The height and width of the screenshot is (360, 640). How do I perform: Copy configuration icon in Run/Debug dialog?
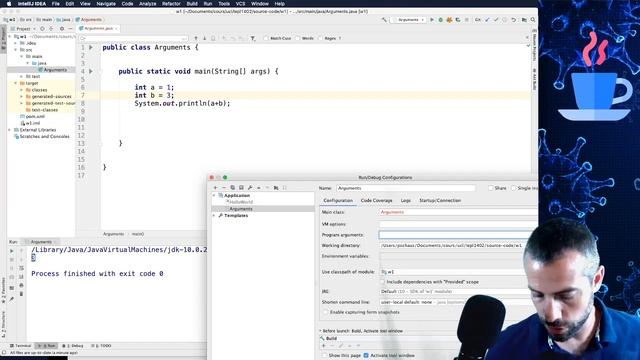(232, 188)
